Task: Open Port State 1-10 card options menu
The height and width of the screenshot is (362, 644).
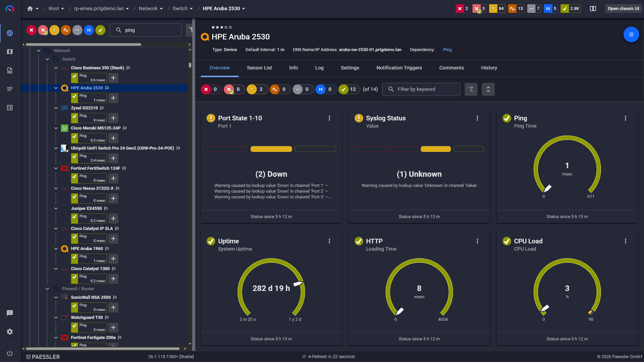Action: 329,118
